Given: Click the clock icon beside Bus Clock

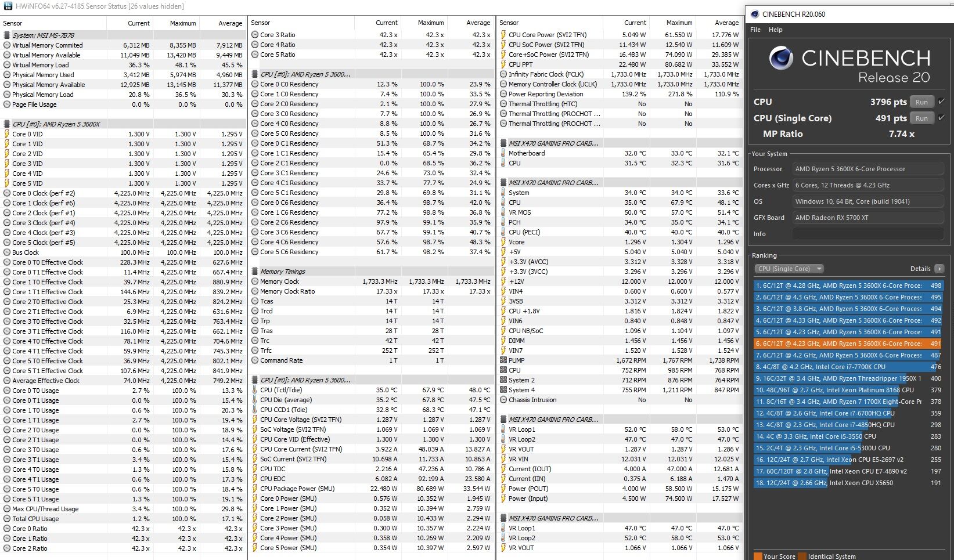Looking at the screenshot, I should point(7,252).
